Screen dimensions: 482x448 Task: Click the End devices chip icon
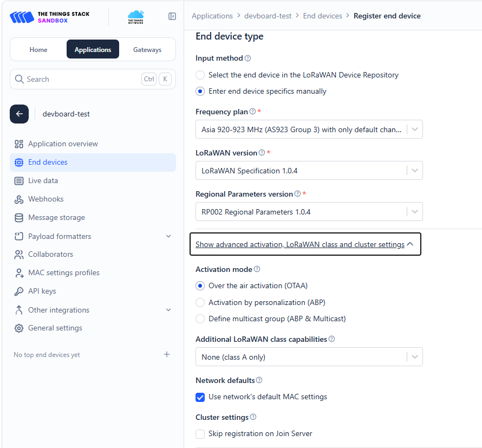click(x=19, y=163)
